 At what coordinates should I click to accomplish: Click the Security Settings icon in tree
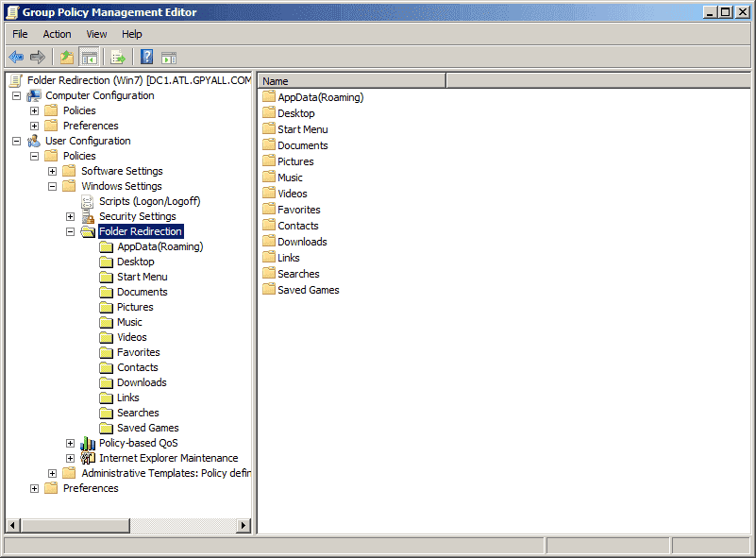click(x=87, y=216)
